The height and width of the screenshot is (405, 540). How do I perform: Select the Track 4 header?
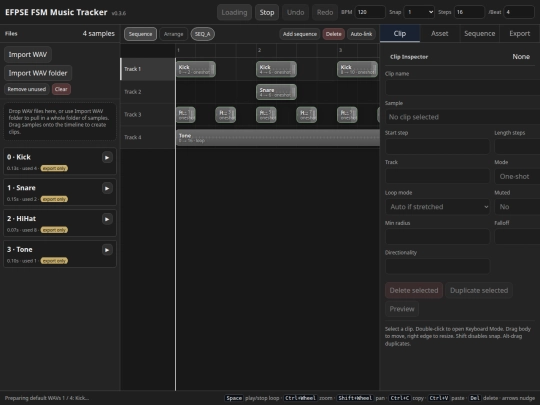[148, 137]
